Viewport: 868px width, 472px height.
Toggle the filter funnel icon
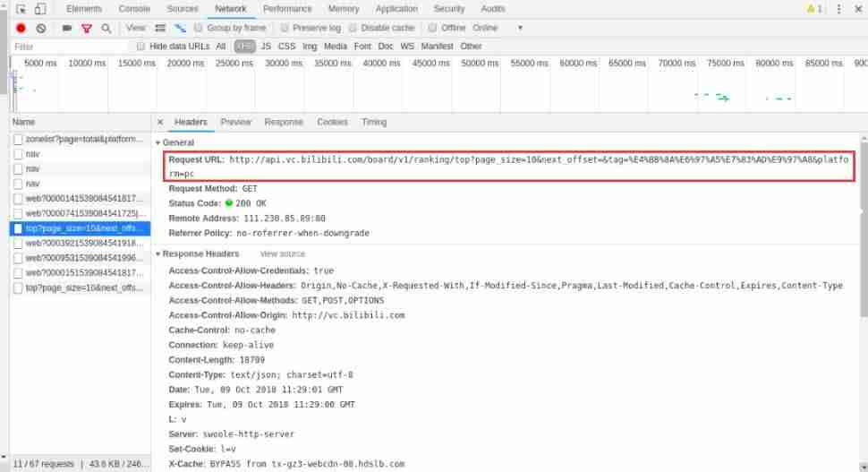87,29
